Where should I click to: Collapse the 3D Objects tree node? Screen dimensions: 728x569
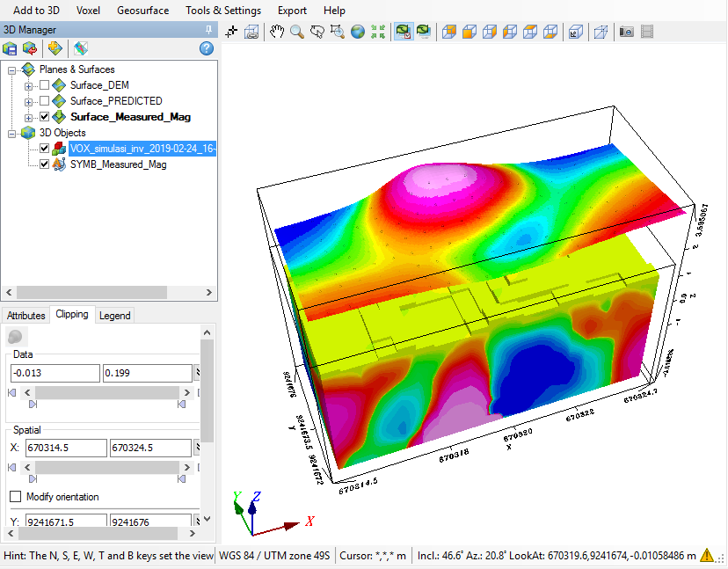point(12,133)
